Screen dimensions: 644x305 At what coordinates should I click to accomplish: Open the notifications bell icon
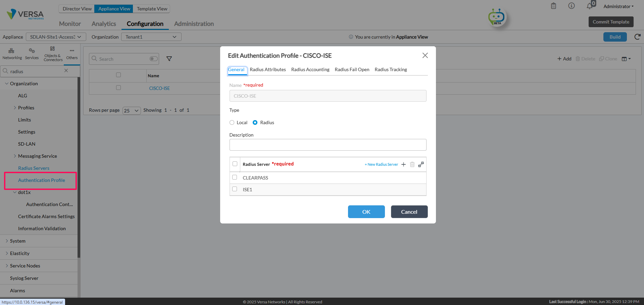590,6
